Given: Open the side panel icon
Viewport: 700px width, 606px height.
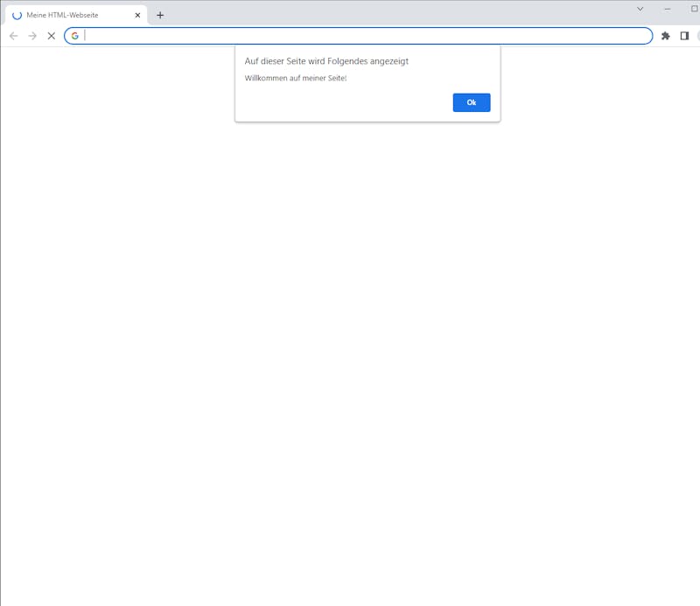Looking at the screenshot, I should [x=684, y=36].
